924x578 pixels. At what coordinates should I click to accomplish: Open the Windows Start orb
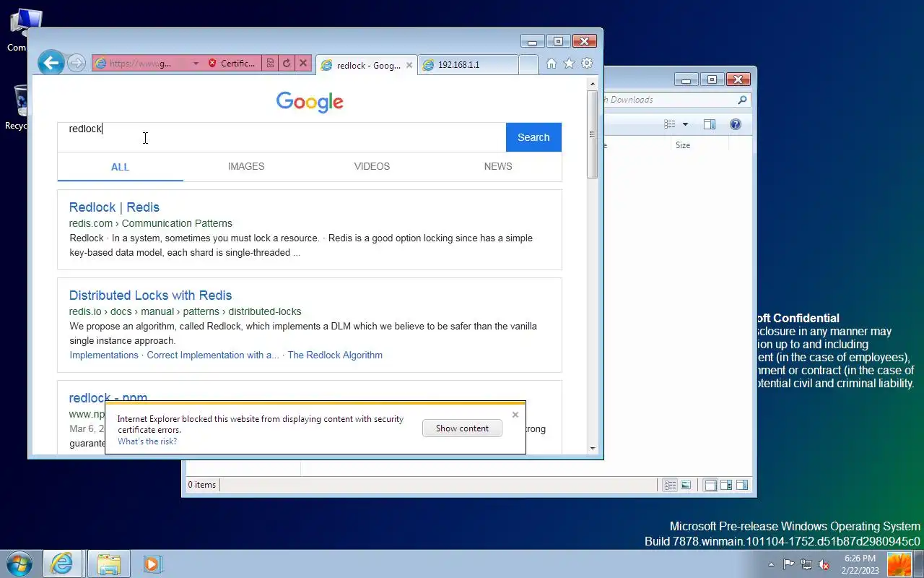pyautogui.click(x=19, y=564)
